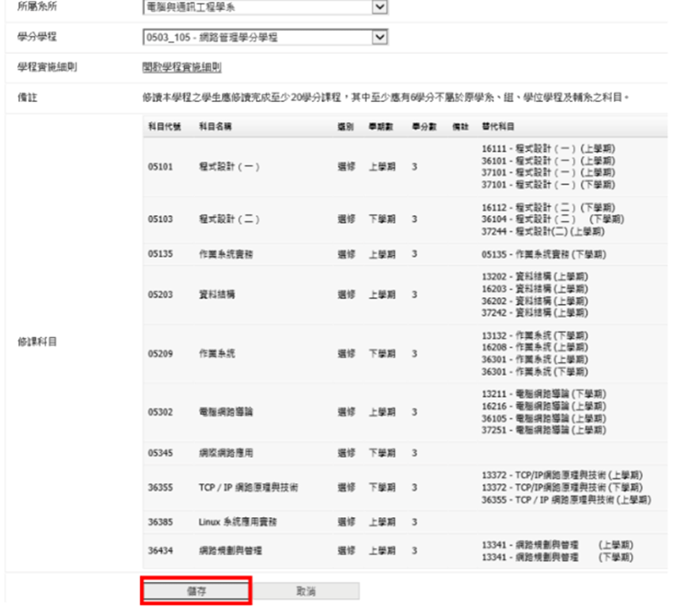Click the 儲存 save button
Image resolution: width=685 pixels, height=616 pixels.
[x=196, y=591]
